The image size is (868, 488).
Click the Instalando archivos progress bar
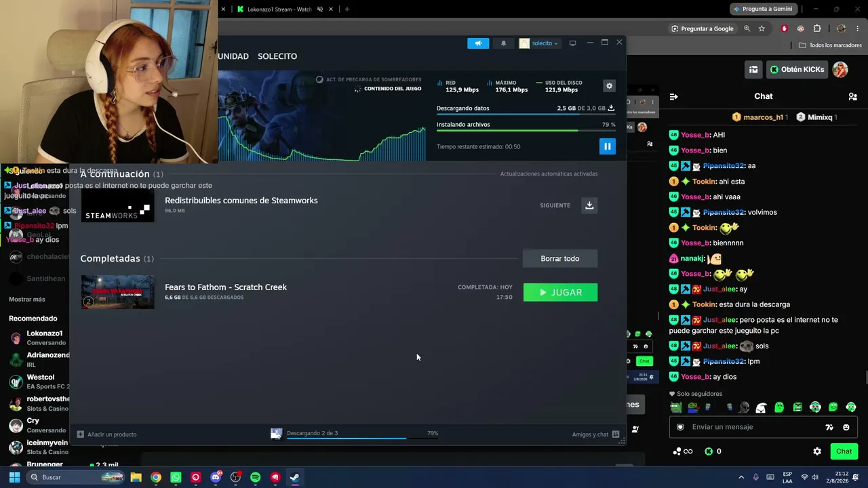pyautogui.click(x=526, y=131)
